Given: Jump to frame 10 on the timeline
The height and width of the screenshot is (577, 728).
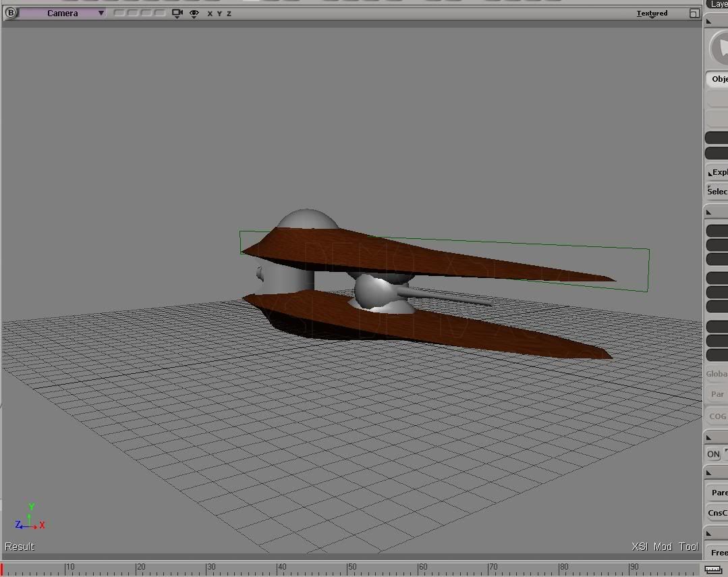Looking at the screenshot, I should [69, 568].
